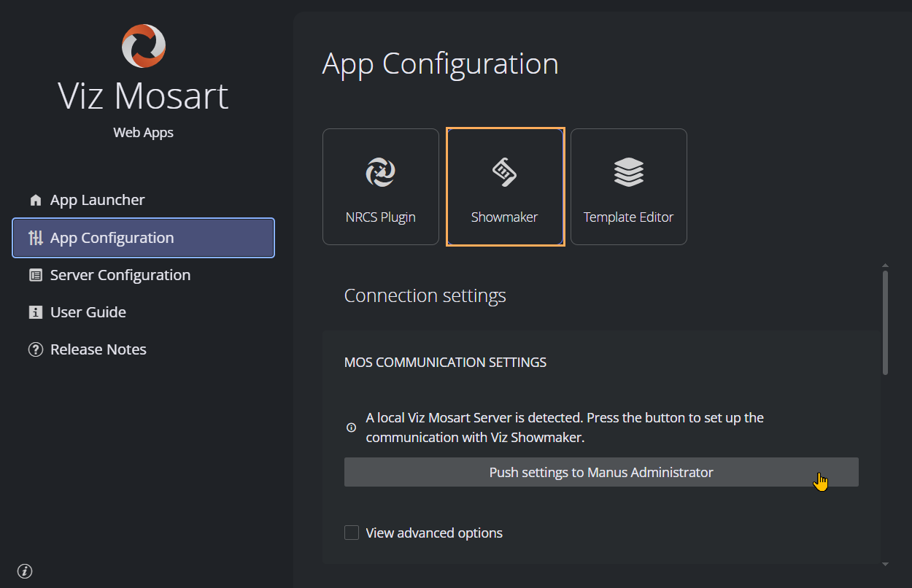Open the info icon at bottom-left corner
Viewport: 912px width, 588px height.
(x=24, y=570)
